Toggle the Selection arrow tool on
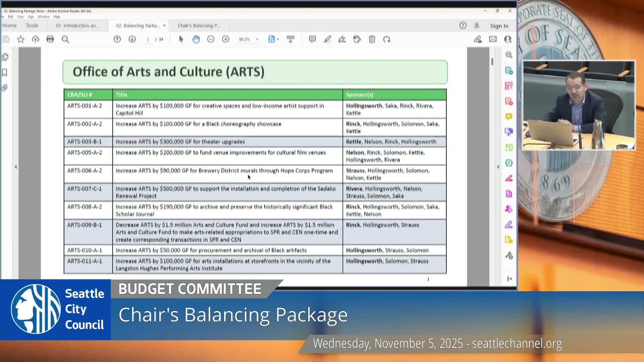The height and width of the screenshot is (362, 644). [181, 39]
